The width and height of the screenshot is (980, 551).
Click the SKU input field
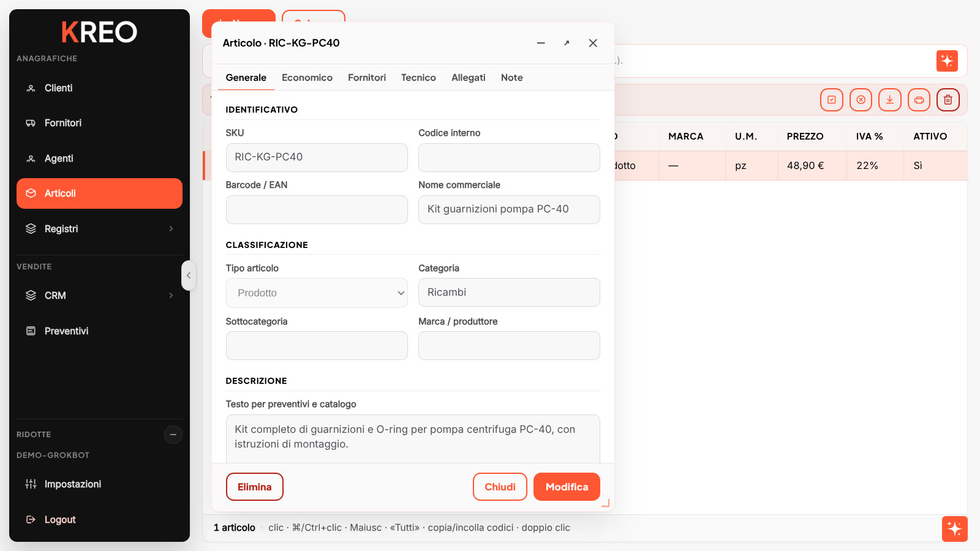[x=317, y=157]
